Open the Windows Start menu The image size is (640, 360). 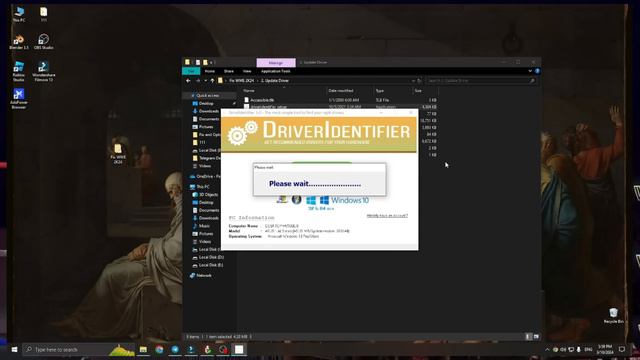14,349
